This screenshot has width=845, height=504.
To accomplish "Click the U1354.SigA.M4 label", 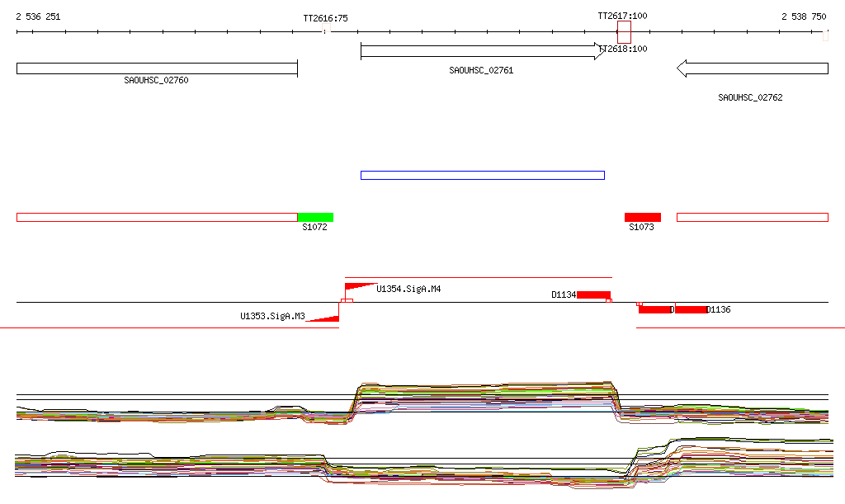I will [408, 290].
